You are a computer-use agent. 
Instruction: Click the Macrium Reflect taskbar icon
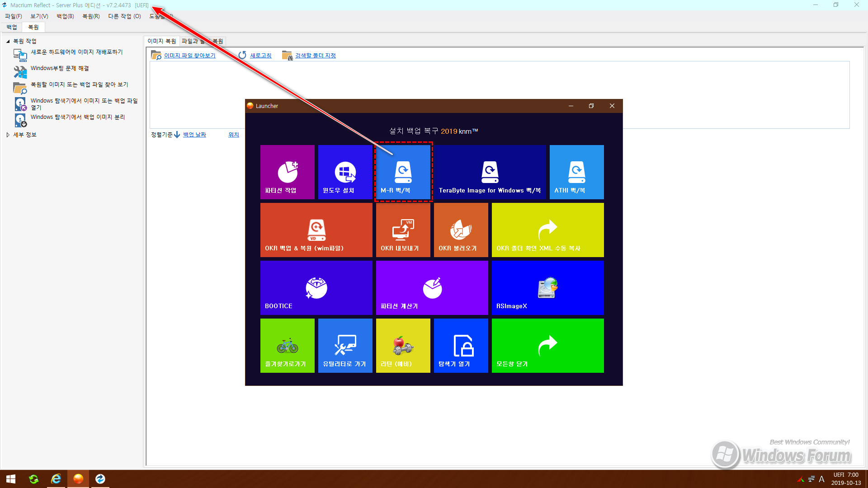click(100, 479)
